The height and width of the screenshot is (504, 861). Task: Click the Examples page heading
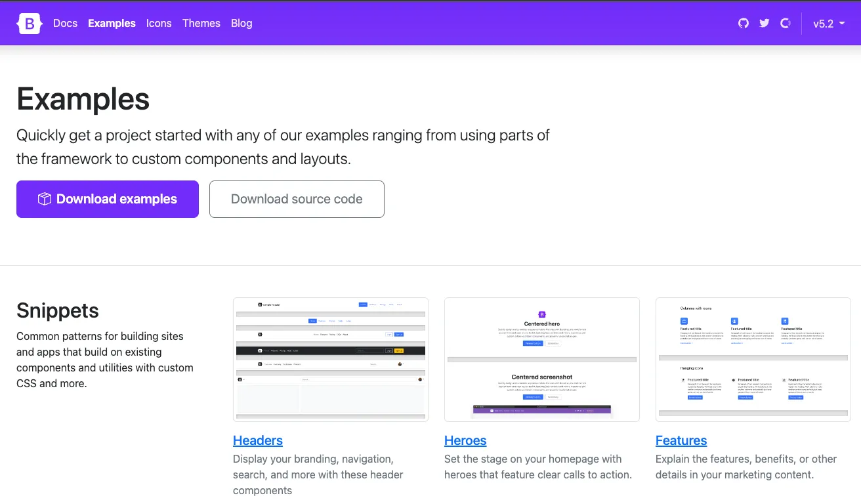[83, 99]
